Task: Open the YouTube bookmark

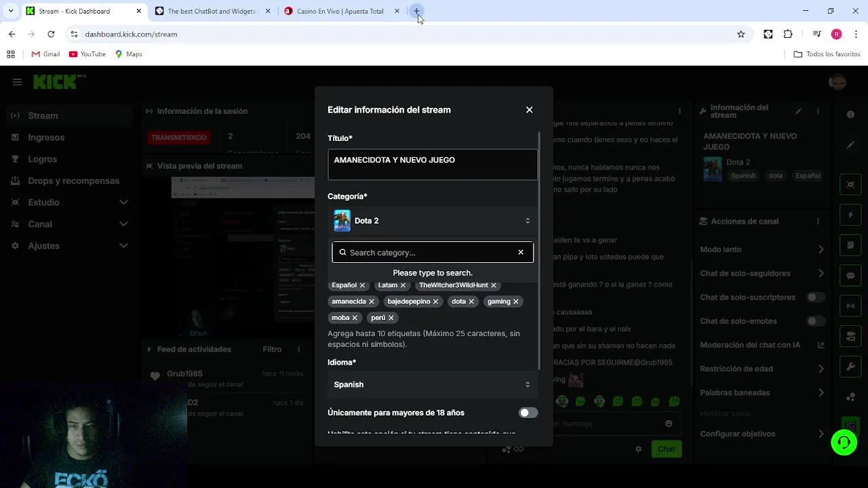Action: click(x=87, y=54)
